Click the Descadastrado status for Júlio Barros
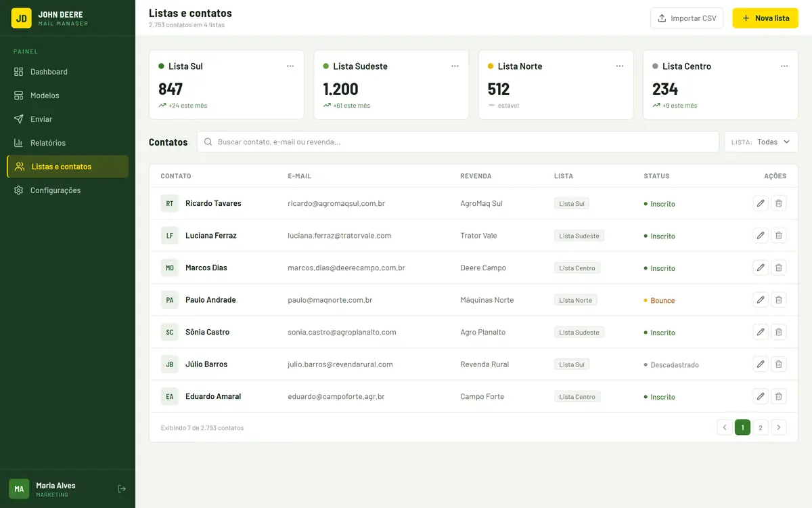Screen dimensions: 812x508 671,364
